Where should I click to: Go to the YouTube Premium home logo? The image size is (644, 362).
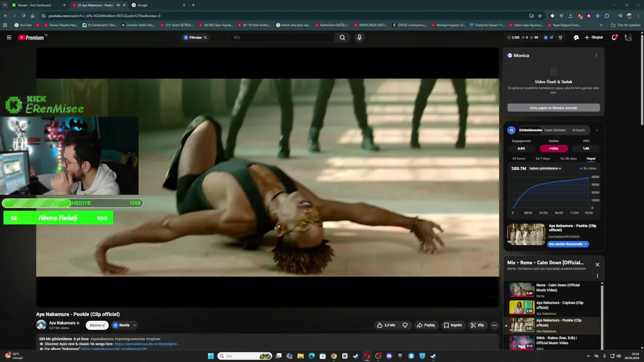[31, 37]
